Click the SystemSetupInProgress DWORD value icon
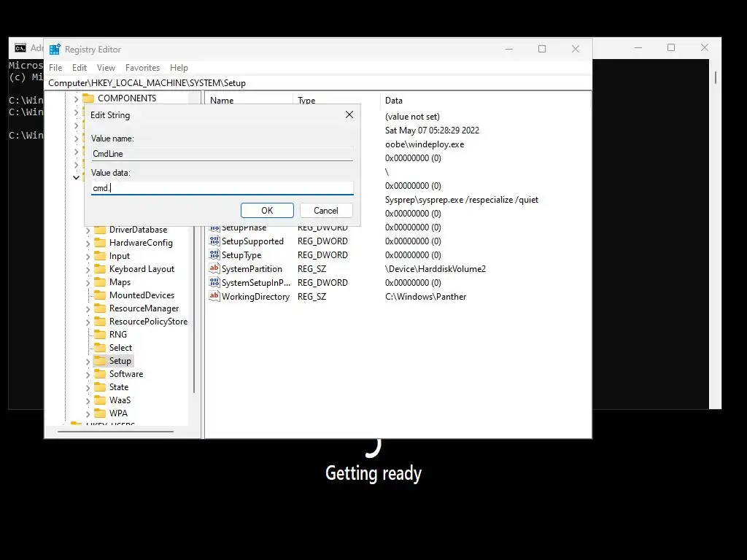The height and width of the screenshot is (560, 747). point(214,282)
